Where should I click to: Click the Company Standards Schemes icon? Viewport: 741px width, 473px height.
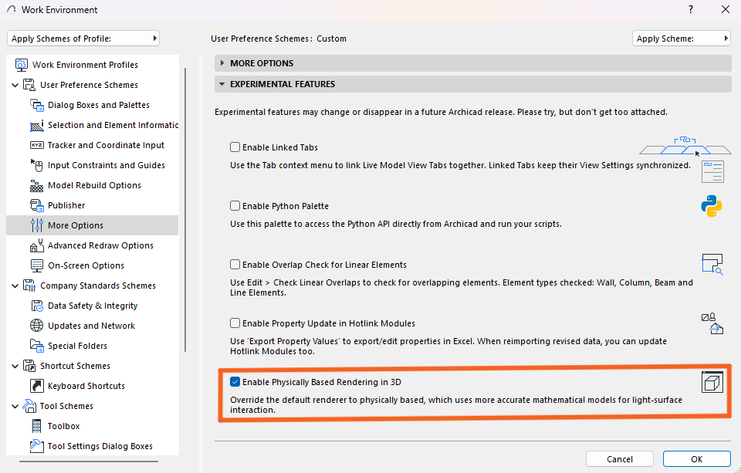29,285
